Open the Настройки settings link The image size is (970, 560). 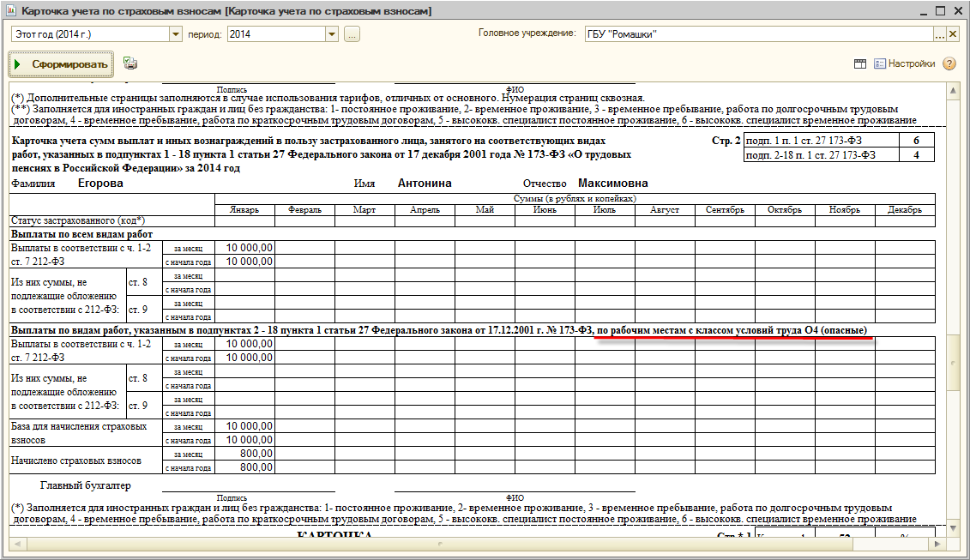(x=905, y=63)
